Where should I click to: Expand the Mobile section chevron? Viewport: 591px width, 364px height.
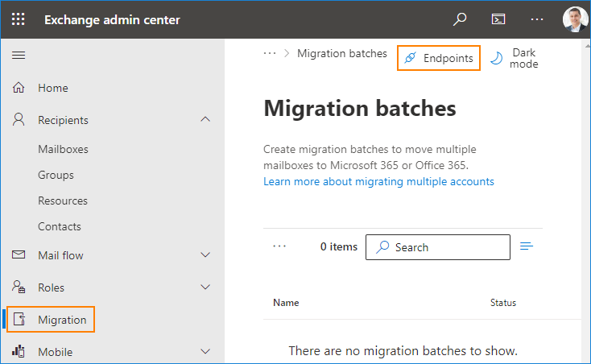205,352
